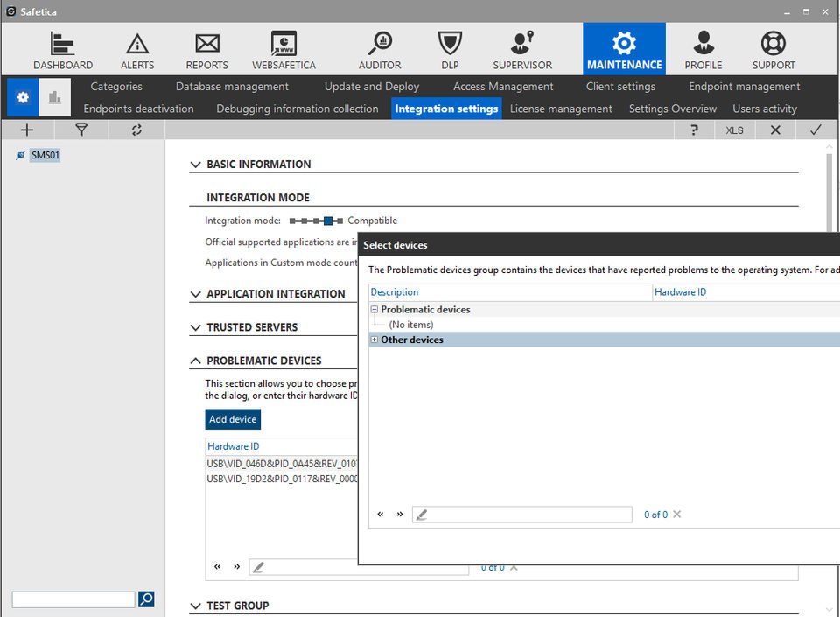Open the License management tab

(561, 109)
